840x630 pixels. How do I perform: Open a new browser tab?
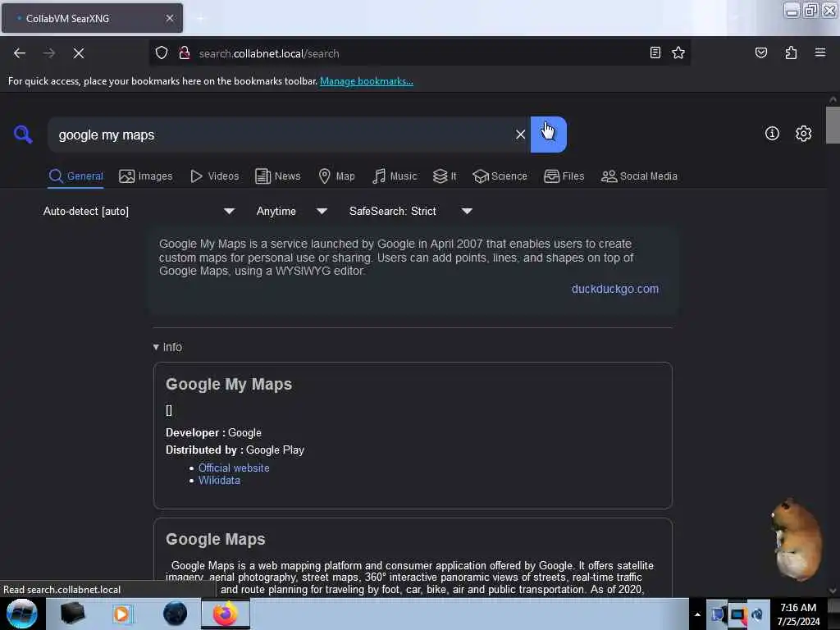pos(200,19)
